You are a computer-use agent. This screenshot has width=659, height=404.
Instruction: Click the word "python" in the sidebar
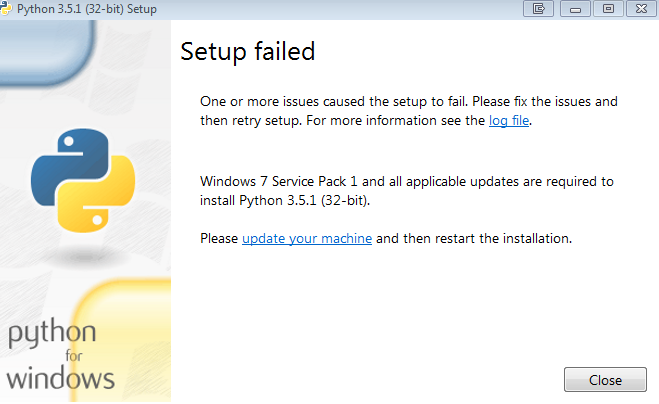[52, 335]
